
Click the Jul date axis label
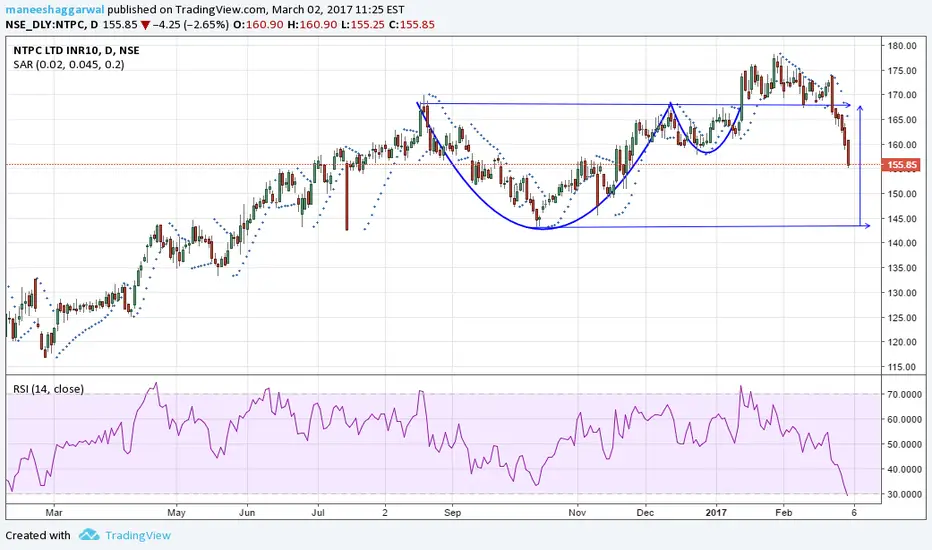tap(318, 512)
